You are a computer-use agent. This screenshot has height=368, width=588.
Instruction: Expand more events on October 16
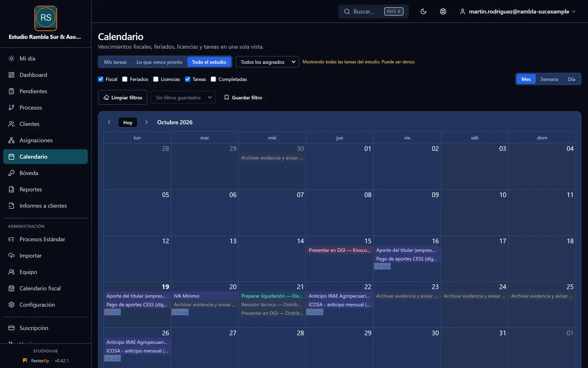tap(383, 267)
